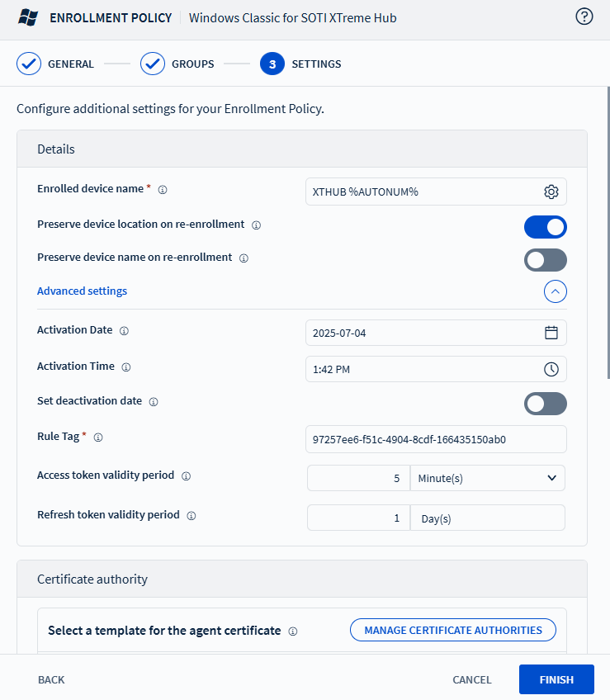Turn on Set deactivation date toggle
The width and height of the screenshot is (610, 700).
(x=545, y=404)
